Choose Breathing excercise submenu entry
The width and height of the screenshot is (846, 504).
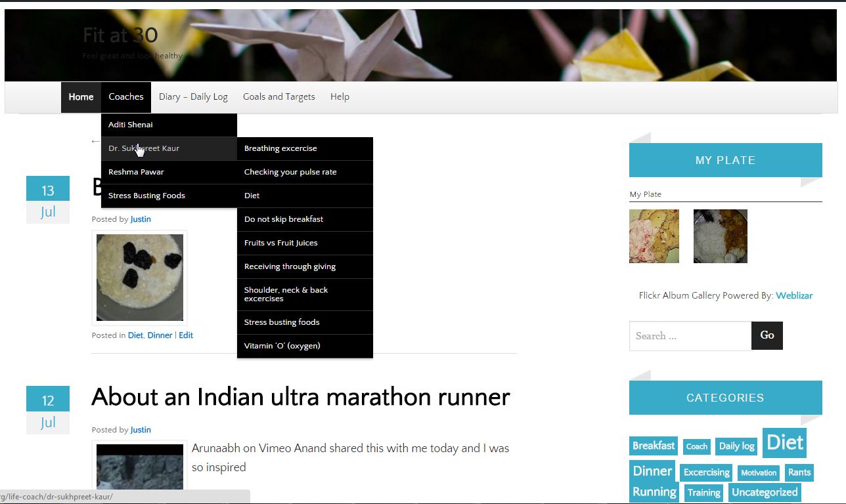[x=280, y=148]
